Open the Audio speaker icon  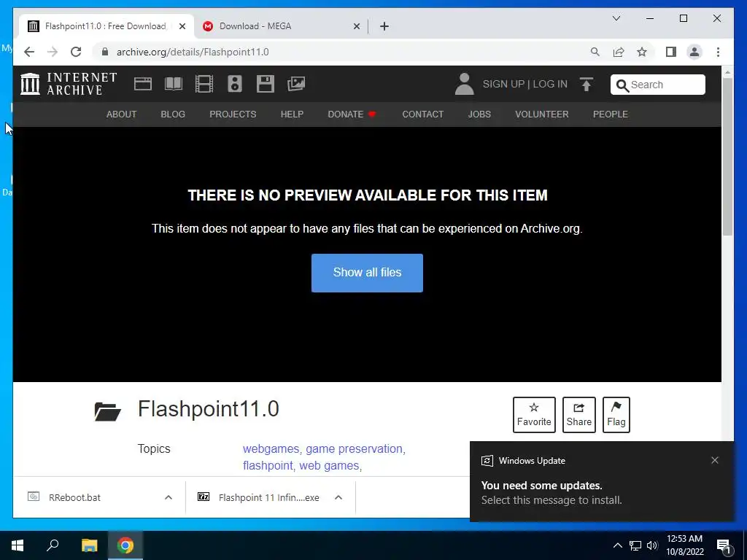point(235,84)
